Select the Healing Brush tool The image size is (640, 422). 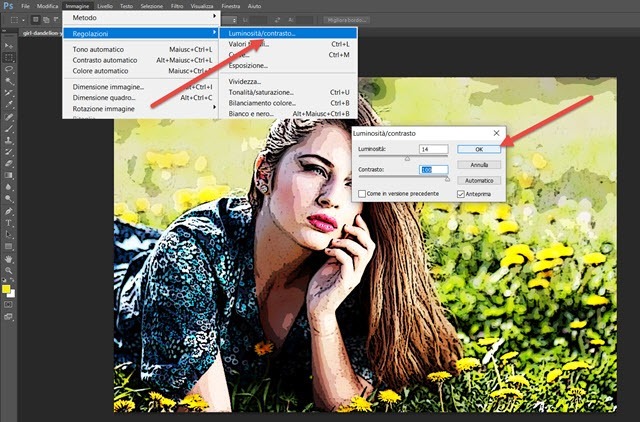[9, 117]
